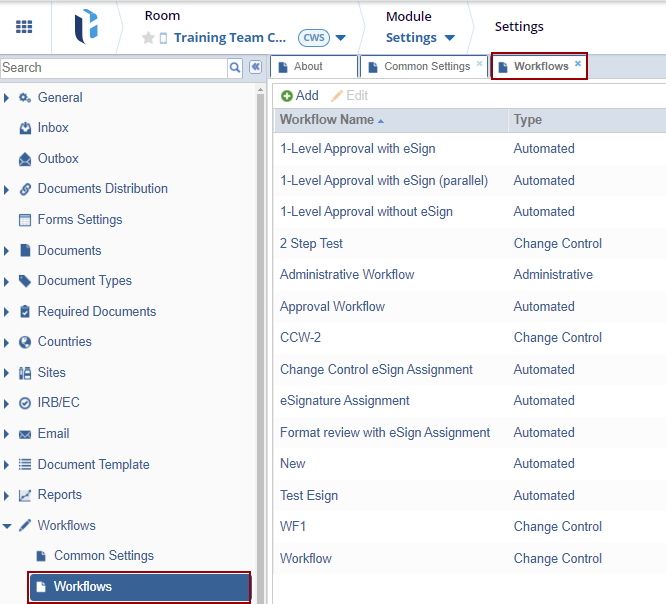This screenshot has width=666, height=604.
Task: Sort by Workflow Name column header
Action: pos(327,120)
